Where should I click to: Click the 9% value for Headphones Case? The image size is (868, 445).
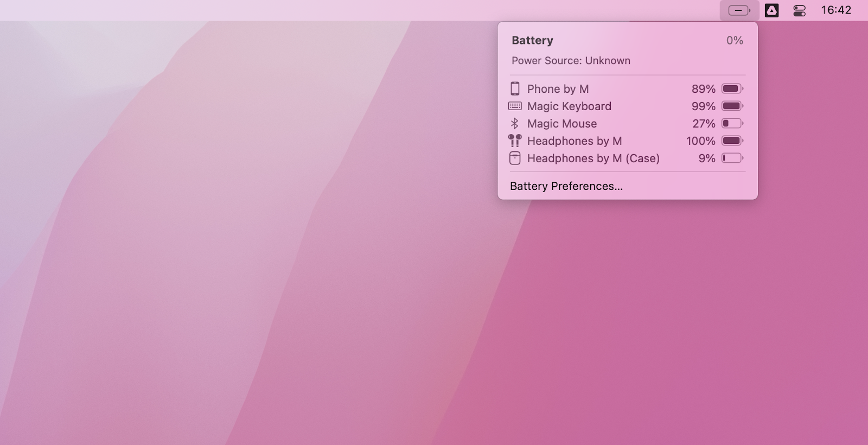(707, 158)
